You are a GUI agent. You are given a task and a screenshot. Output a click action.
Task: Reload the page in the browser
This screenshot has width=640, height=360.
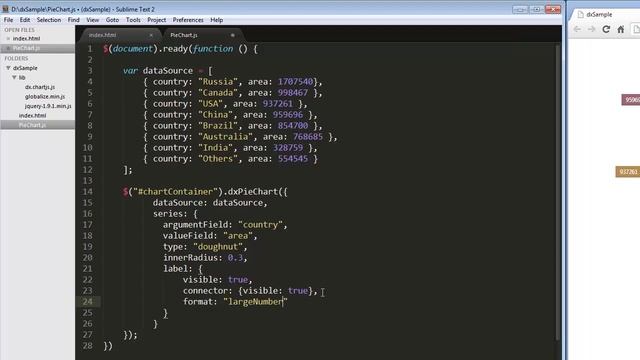pos(606,29)
